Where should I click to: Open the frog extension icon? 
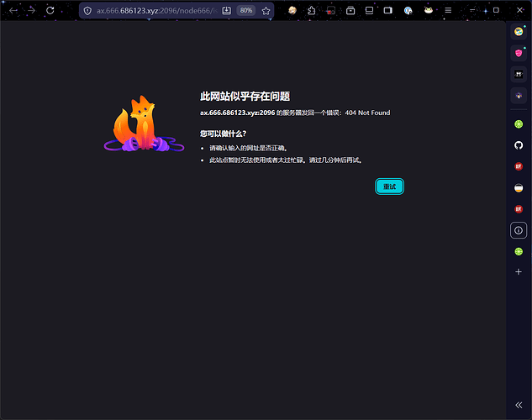point(429,11)
